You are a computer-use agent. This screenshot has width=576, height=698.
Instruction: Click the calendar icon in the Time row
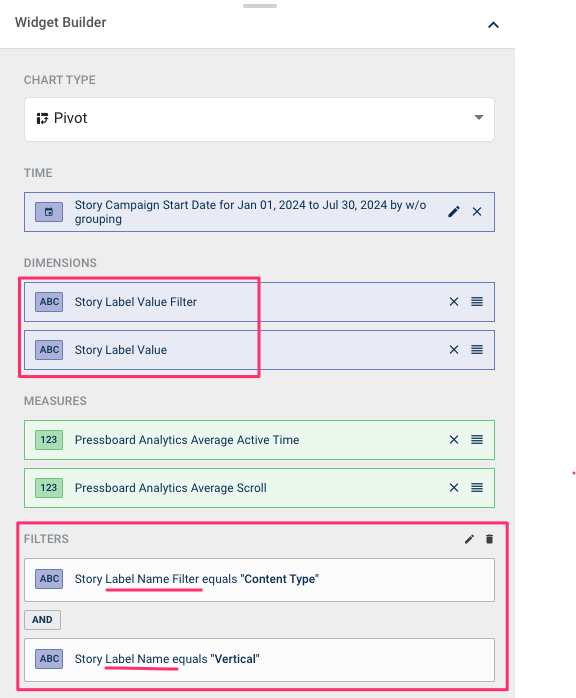pos(49,212)
